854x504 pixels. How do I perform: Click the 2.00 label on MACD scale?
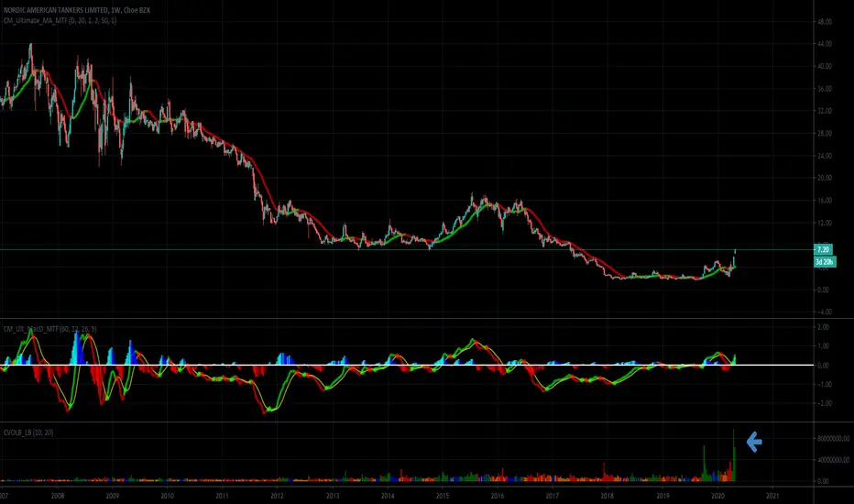point(823,327)
